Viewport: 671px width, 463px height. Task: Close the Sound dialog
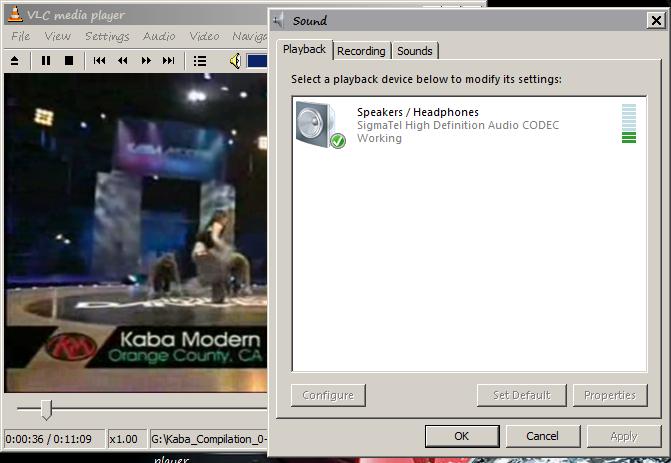click(x=656, y=20)
